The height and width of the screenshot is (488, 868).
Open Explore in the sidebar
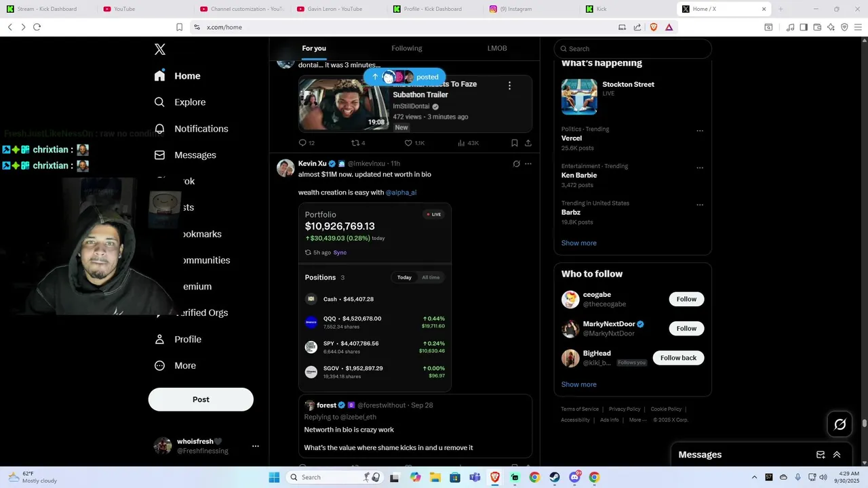[180, 102]
